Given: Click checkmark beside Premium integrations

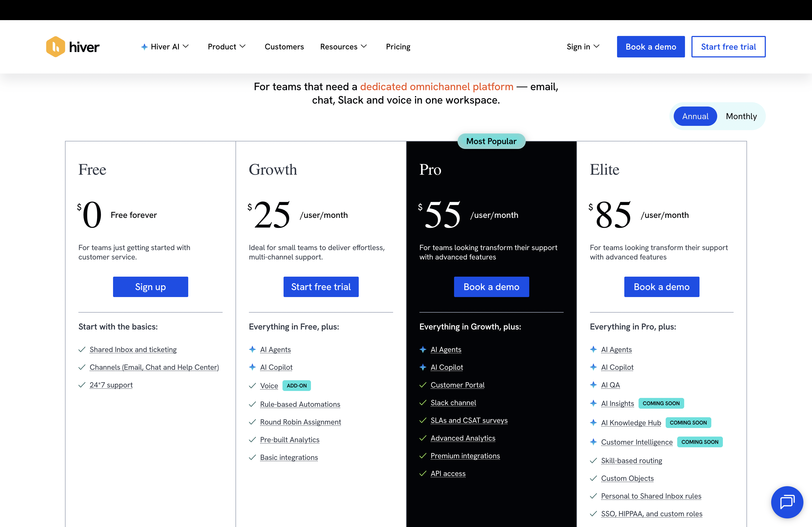Looking at the screenshot, I should [423, 456].
